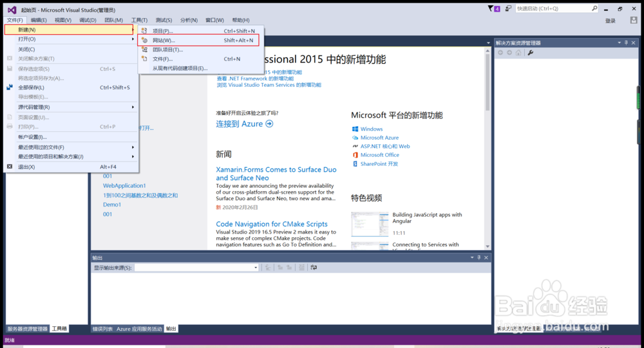Image resolution: width=644 pixels, height=348 pixels.
Task: Open recent project Demo1
Action: pos(112,205)
